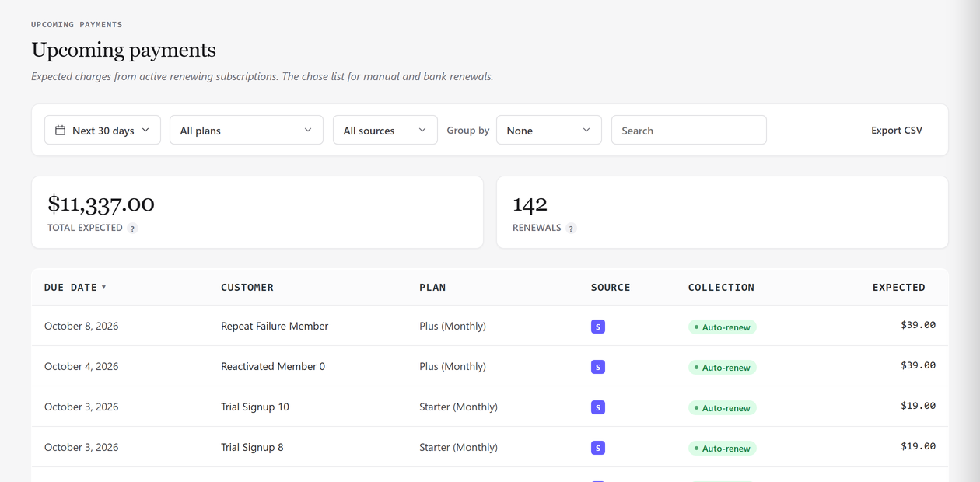Click Plus (Monthly) plan for Repeat Failure Member
The width and height of the screenshot is (980, 482).
pyautogui.click(x=453, y=326)
